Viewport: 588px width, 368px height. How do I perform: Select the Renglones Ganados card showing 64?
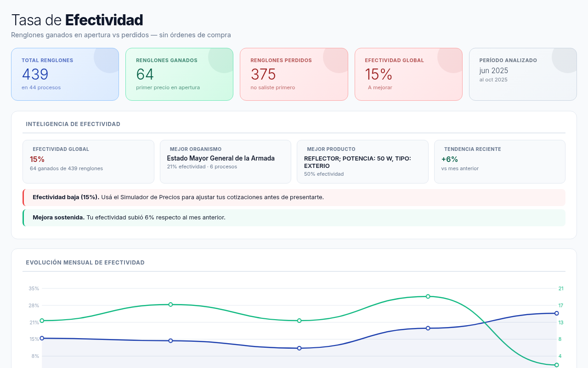(179, 74)
